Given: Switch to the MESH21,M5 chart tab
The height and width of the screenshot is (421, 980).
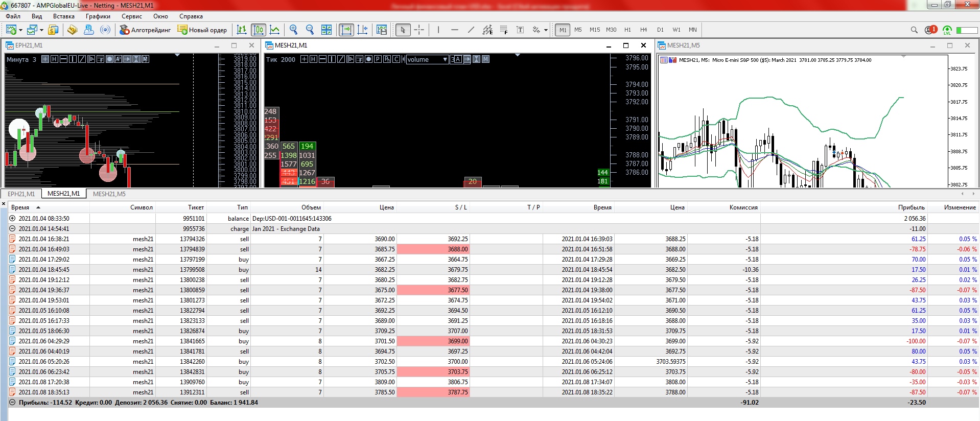Looking at the screenshot, I should pos(109,194).
